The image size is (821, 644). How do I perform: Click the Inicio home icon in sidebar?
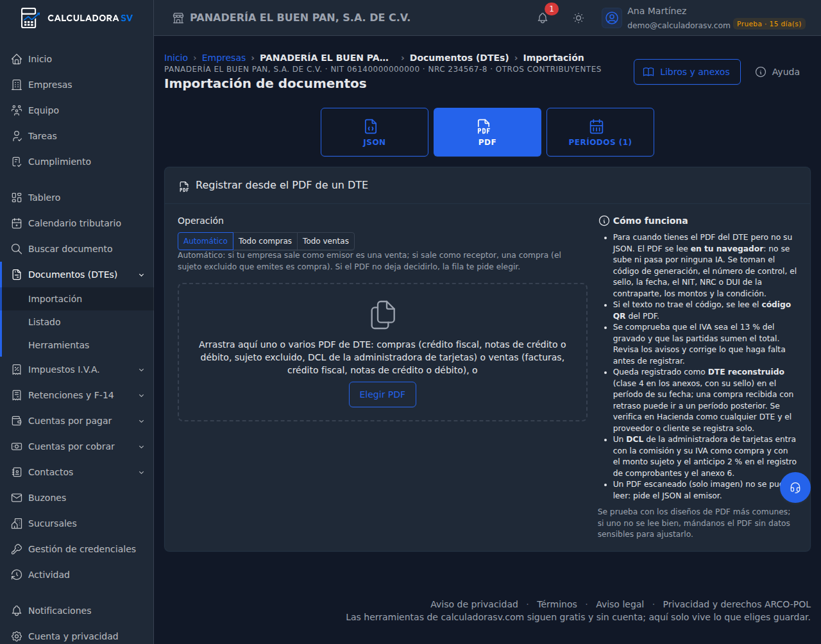pyautogui.click(x=17, y=59)
